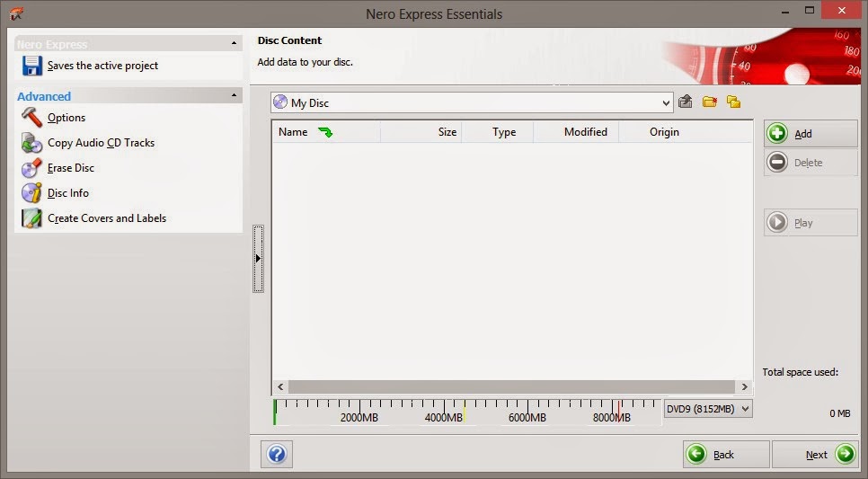Open the My Disc location dropdown
The height and width of the screenshot is (479, 868).
click(666, 103)
